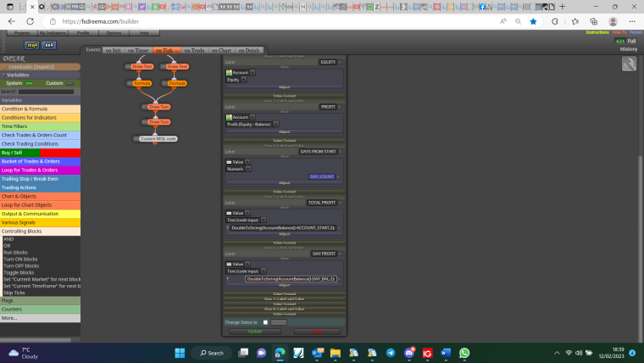
Task: Click the variables Search field
Action: click(46, 92)
